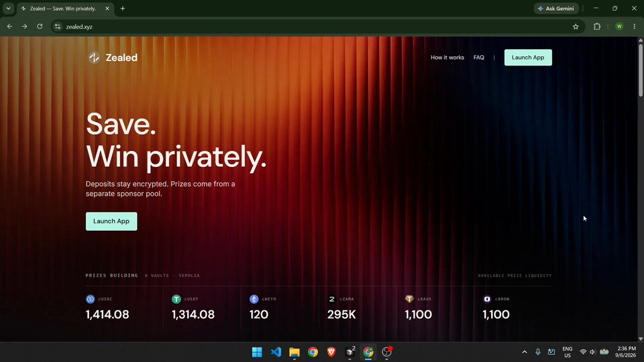The image size is (644, 362).
Task: Click the "AVAILABLE PRIZE LIQUIDITY" label
Action: (515, 276)
